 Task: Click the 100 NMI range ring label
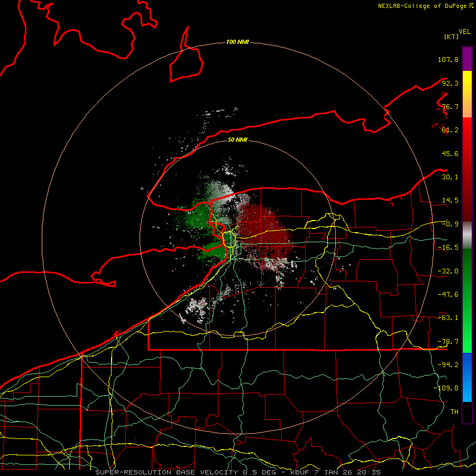[237, 42]
